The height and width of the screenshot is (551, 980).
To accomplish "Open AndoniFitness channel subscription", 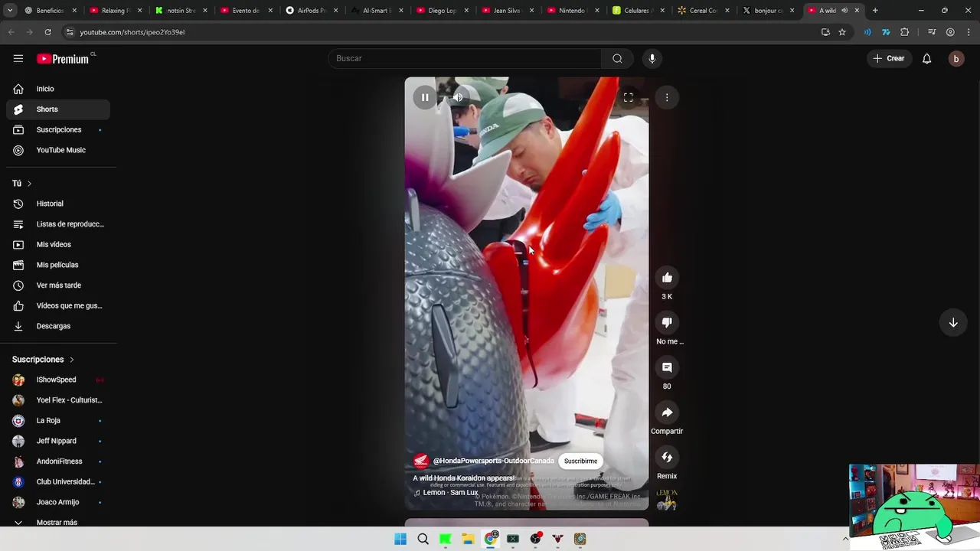I will [x=58, y=461].
